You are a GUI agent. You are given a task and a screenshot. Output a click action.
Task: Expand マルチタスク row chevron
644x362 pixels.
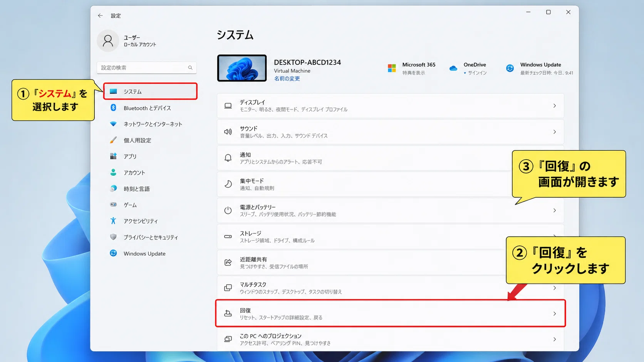coord(555,288)
